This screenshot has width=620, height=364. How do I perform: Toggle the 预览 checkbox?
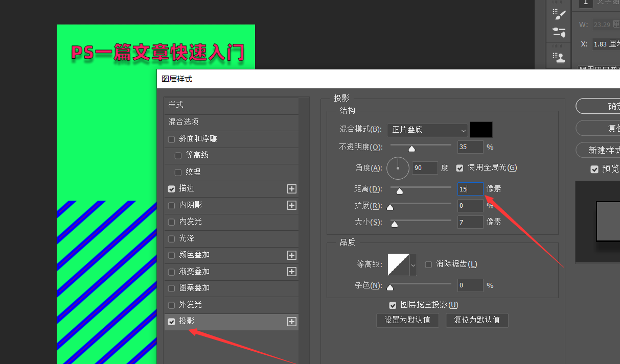click(594, 169)
